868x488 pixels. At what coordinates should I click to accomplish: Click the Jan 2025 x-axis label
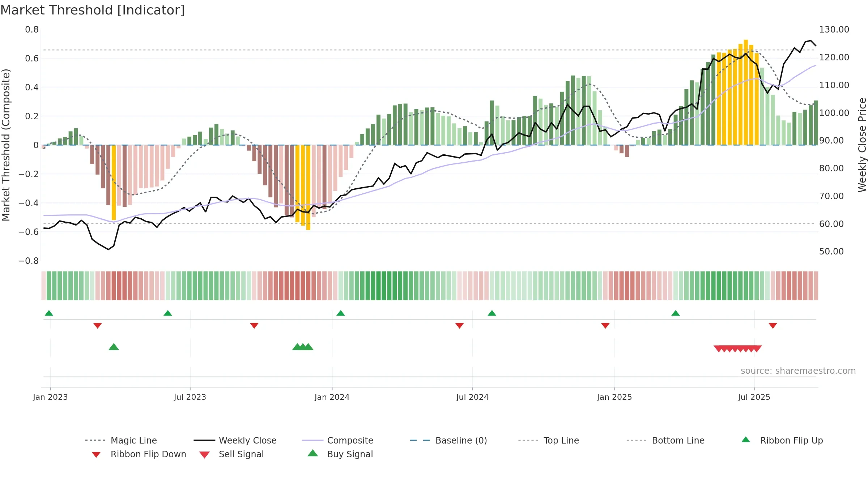(x=614, y=397)
